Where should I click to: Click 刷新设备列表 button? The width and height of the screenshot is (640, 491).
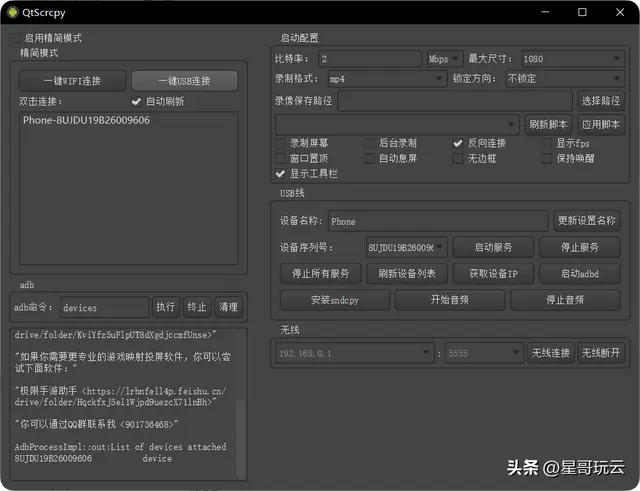407,273
